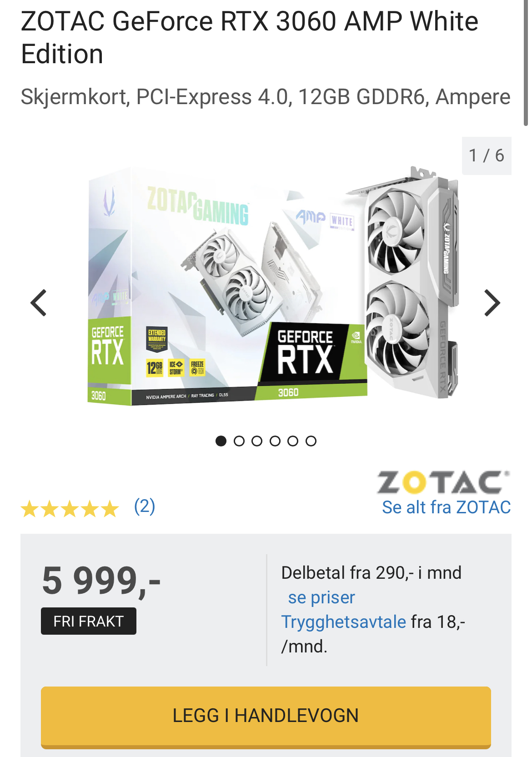
Task: Click the five-star rating
Action: [x=70, y=509]
